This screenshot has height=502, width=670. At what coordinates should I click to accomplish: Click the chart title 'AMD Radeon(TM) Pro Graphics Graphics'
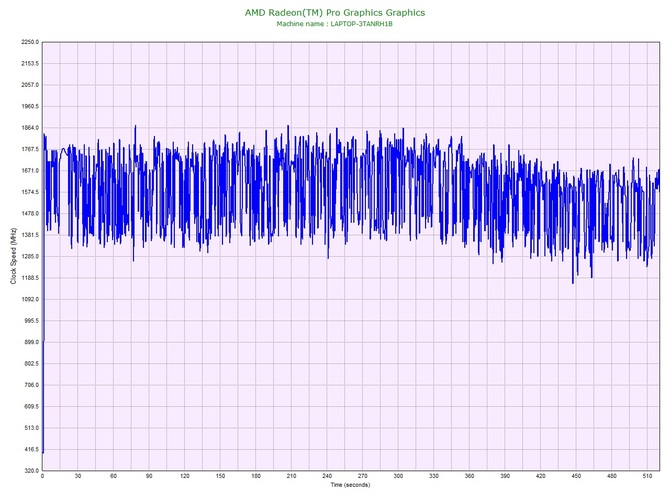[335, 13]
